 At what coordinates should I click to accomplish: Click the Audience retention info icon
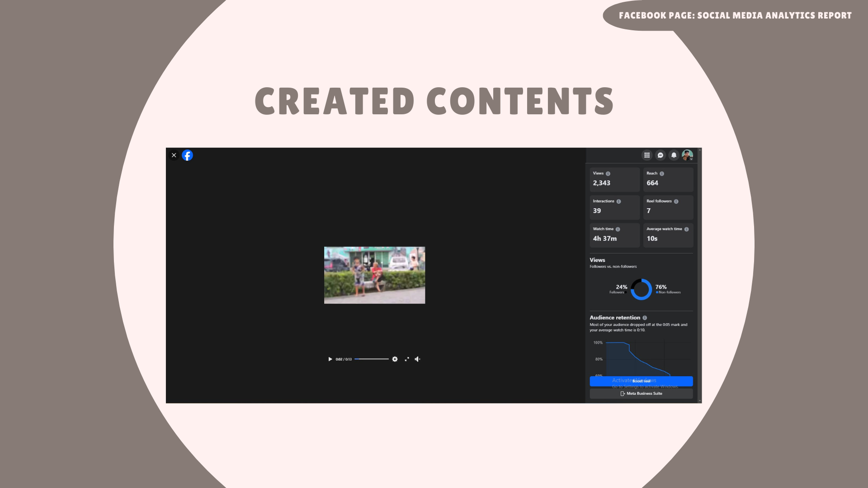tap(645, 318)
